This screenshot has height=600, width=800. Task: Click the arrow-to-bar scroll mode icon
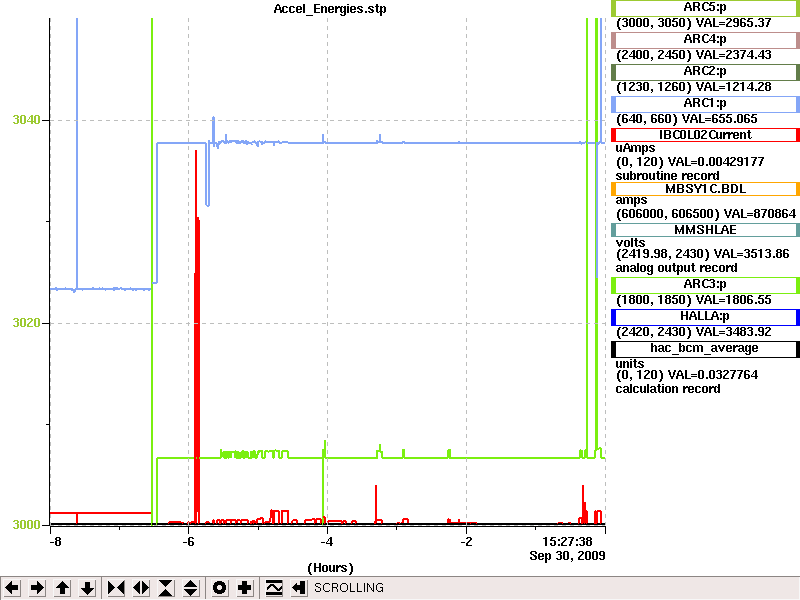[x=299, y=588]
